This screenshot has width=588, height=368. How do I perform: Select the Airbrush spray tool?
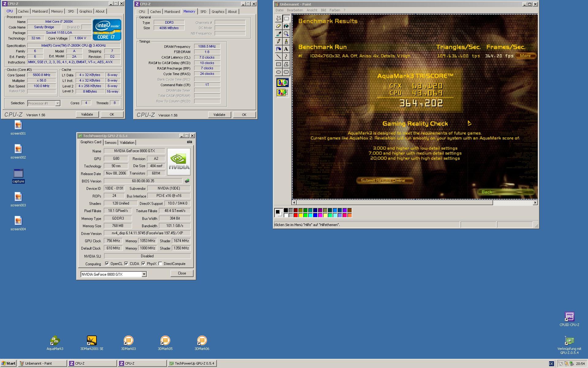point(278,49)
